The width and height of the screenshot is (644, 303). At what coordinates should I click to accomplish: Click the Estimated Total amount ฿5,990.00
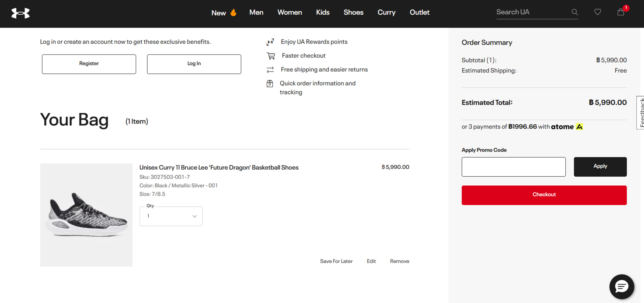coord(607,103)
